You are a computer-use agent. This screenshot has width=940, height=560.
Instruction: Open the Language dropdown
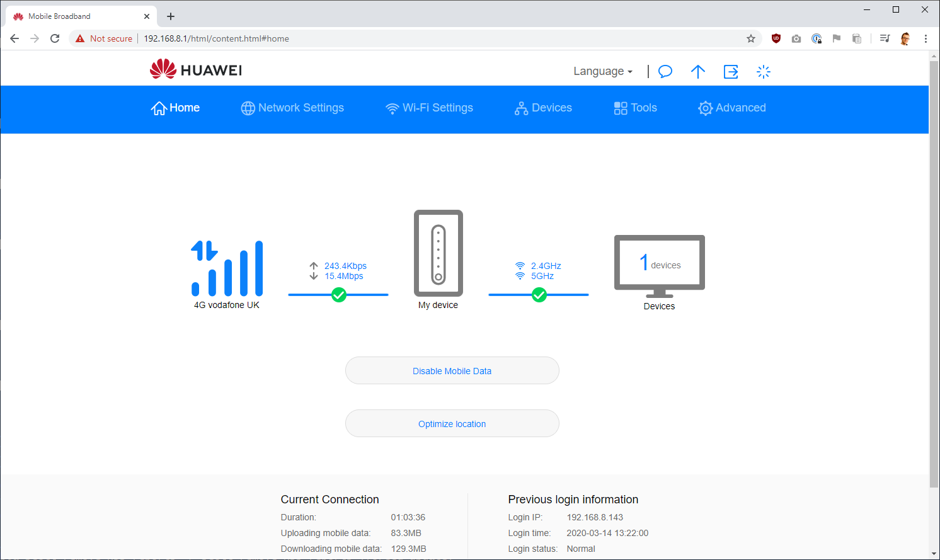point(602,71)
